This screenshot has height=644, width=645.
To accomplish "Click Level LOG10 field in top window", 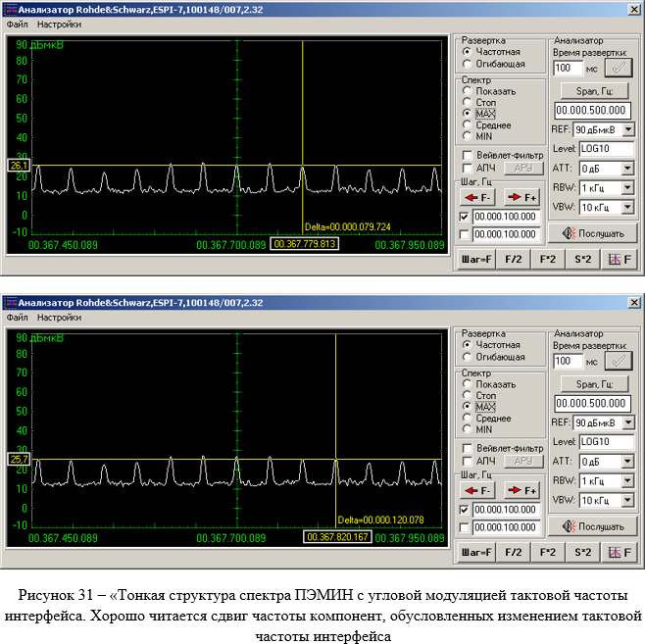I will coord(607,149).
